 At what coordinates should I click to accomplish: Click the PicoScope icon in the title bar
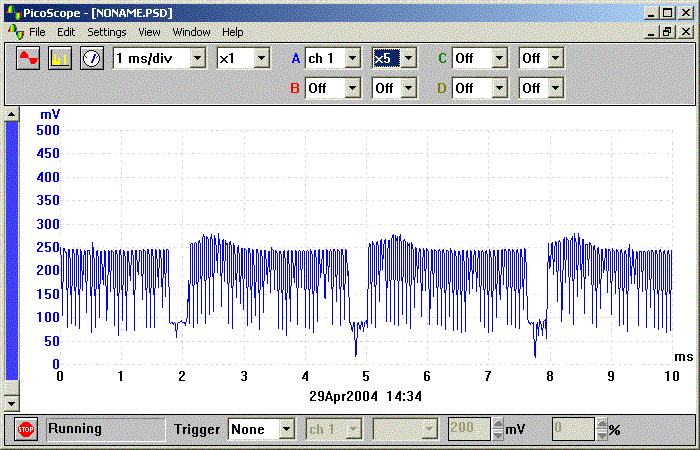(x=13, y=12)
